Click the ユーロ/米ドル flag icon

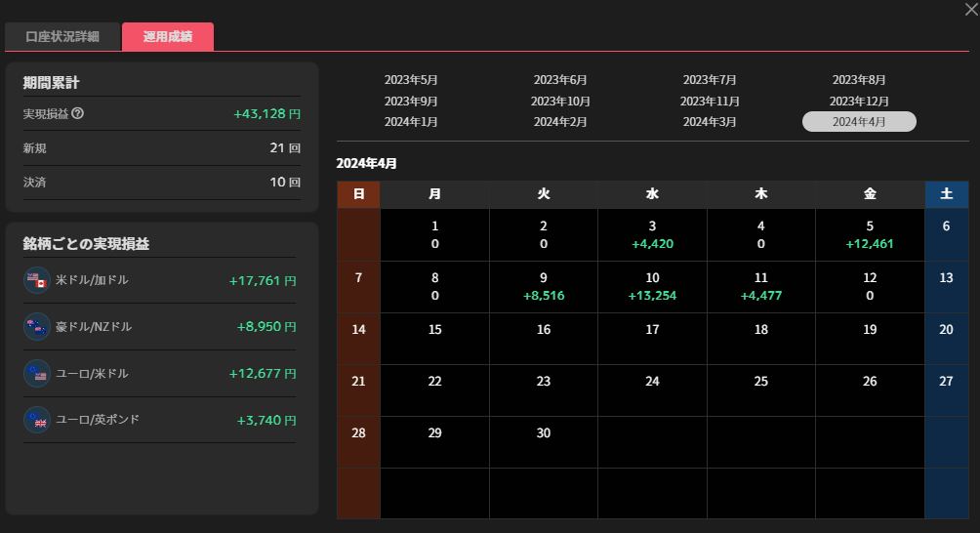pyautogui.click(x=37, y=373)
